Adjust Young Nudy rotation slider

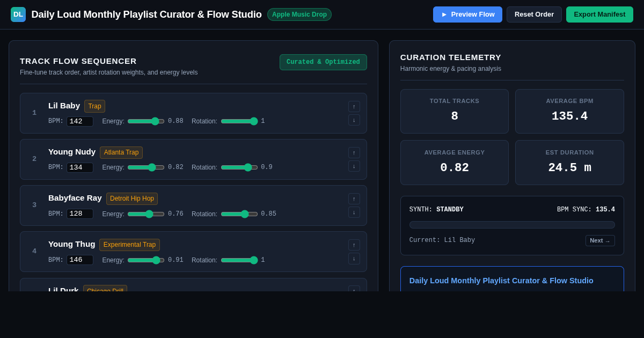[x=239, y=167]
